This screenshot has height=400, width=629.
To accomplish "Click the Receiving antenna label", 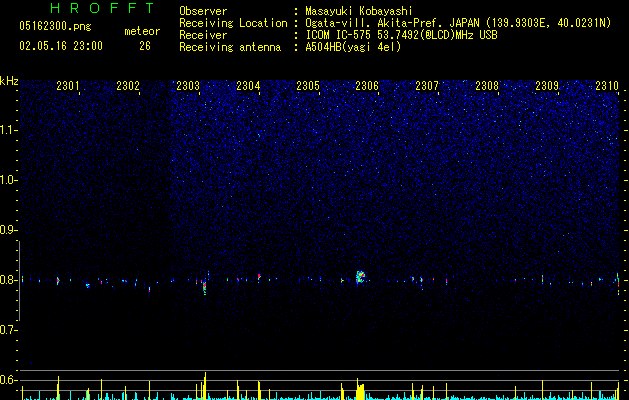I will tap(230, 47).
